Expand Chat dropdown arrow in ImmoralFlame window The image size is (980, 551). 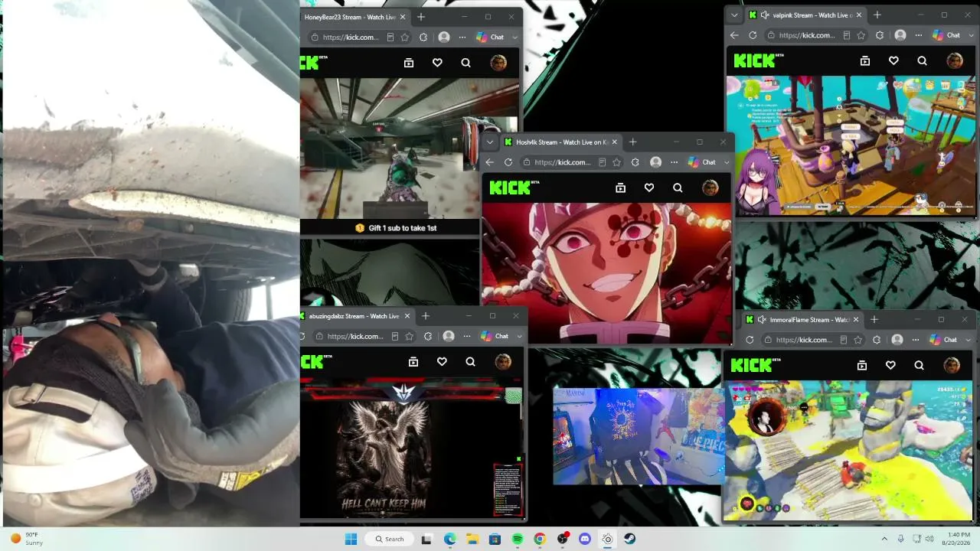pyautogui.click(x=969, y=340)
